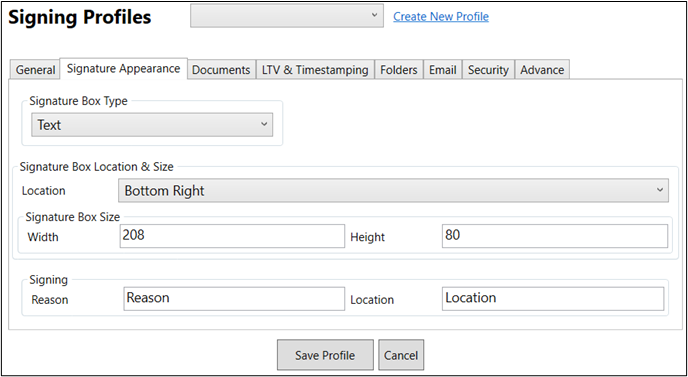The height and width of the screenshot is (377, 688).
Task: Go to the LTV & Timestamping tab
Action: pos(315,70)
